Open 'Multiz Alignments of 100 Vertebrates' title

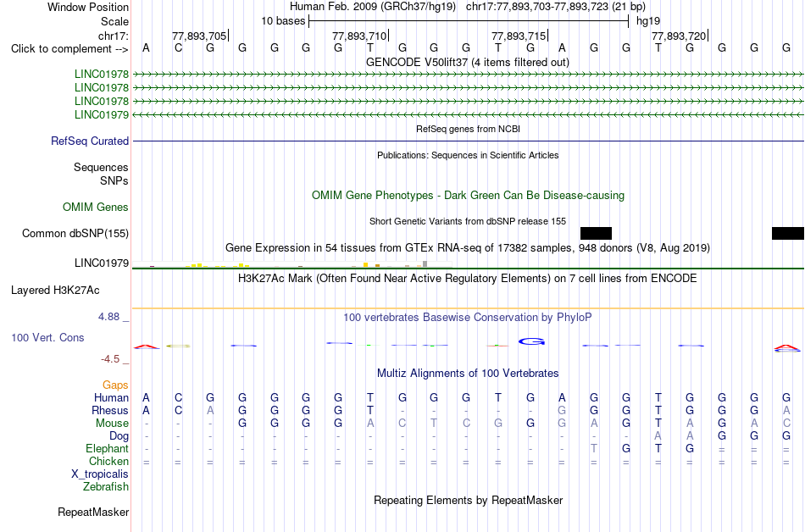point(468,374)
